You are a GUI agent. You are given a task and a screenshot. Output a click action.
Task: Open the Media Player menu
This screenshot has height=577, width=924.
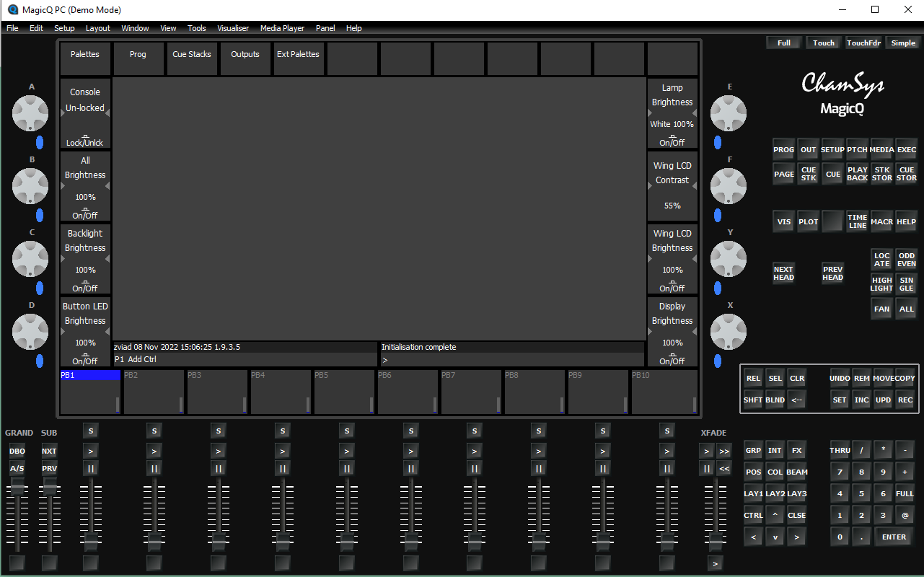(282, 28)
